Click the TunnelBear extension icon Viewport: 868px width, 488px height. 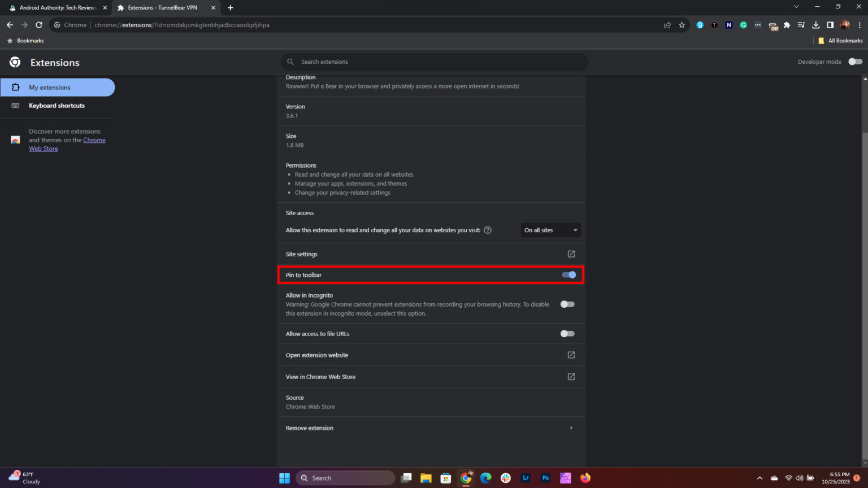pos(772,25)
